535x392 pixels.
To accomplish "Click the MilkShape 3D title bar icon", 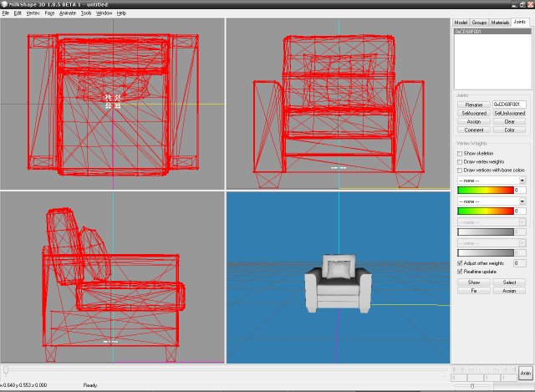I will point(5,4).
